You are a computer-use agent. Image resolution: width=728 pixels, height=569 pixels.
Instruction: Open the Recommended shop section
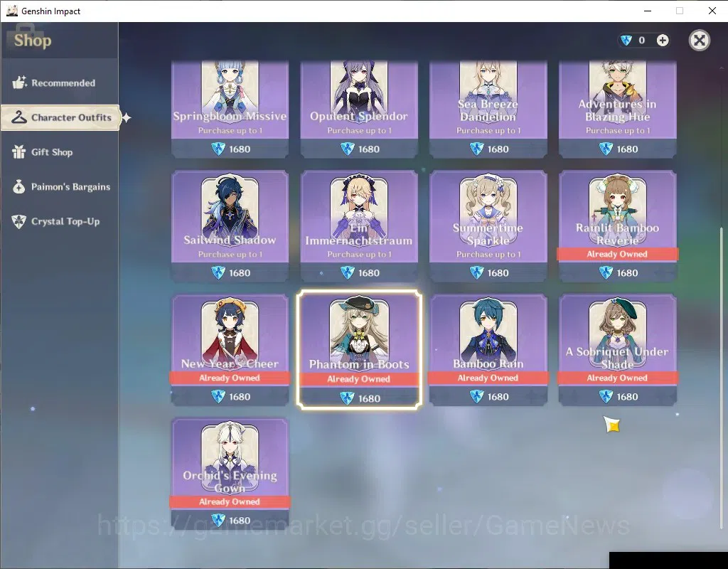pyautogui.click(x=60, y=83)
